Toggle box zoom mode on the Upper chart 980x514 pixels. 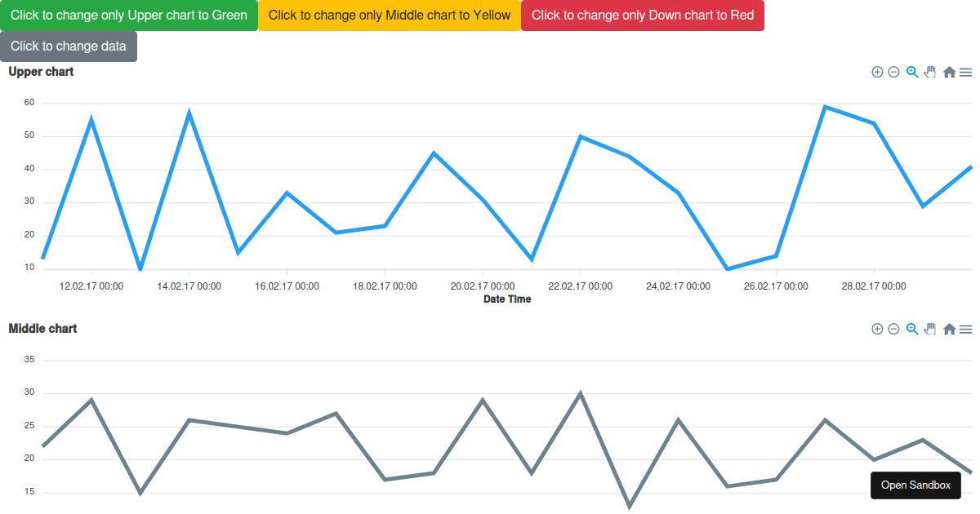click(911, 72)
